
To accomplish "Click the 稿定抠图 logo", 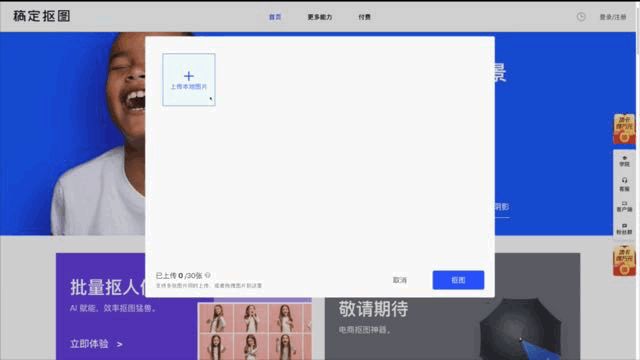I will [42, 16].
